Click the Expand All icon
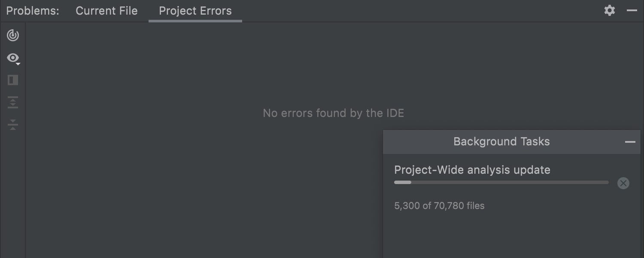Screen dimensions: 644x258 (13, 102)
